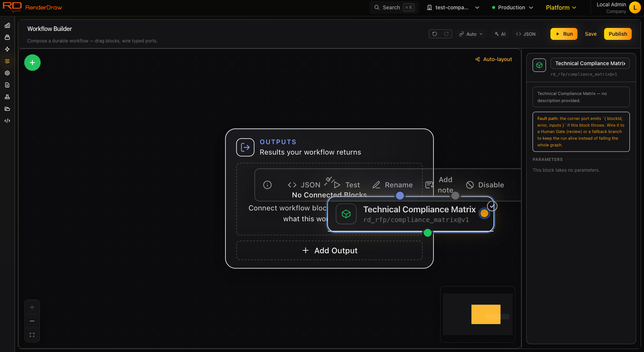The width and height of the screenshot is (644, 352).
Task: Click the blue input port on the node
Action: 400,196
